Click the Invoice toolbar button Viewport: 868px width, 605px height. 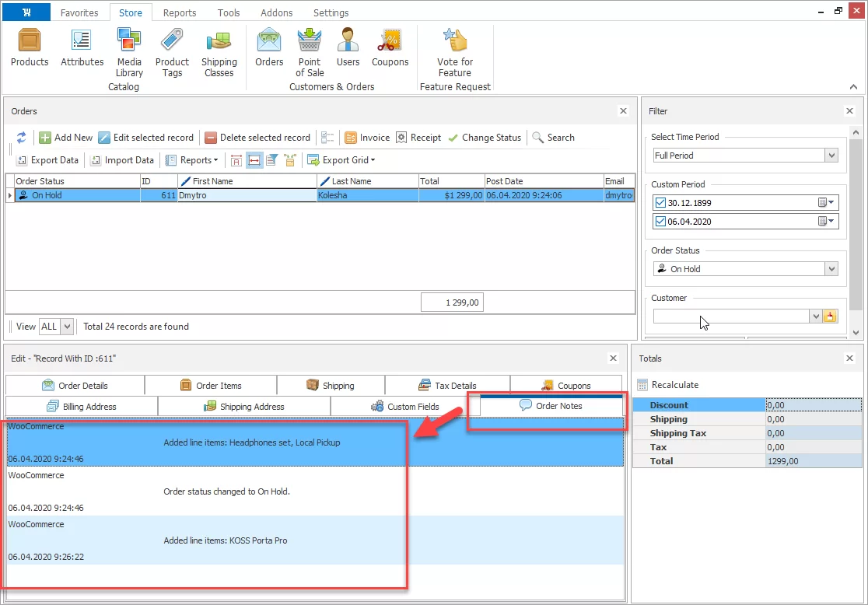(367, 138)
